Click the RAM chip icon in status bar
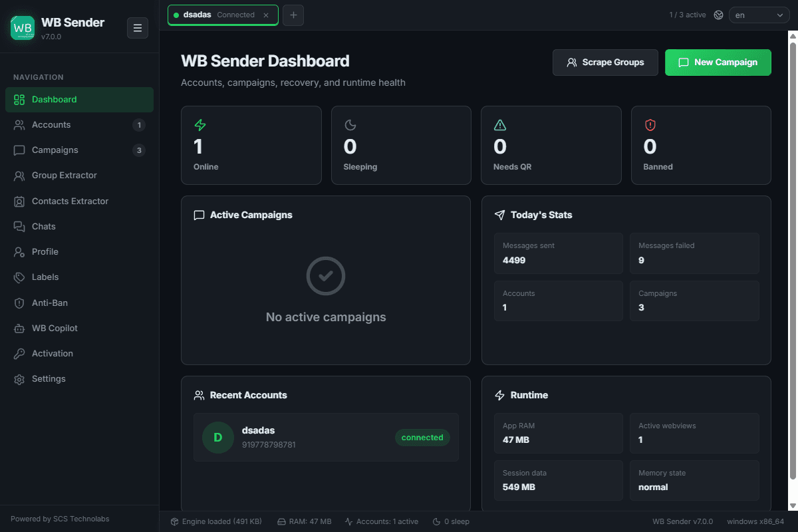Viewport: 798px width, 532px height. click(281, 521)
